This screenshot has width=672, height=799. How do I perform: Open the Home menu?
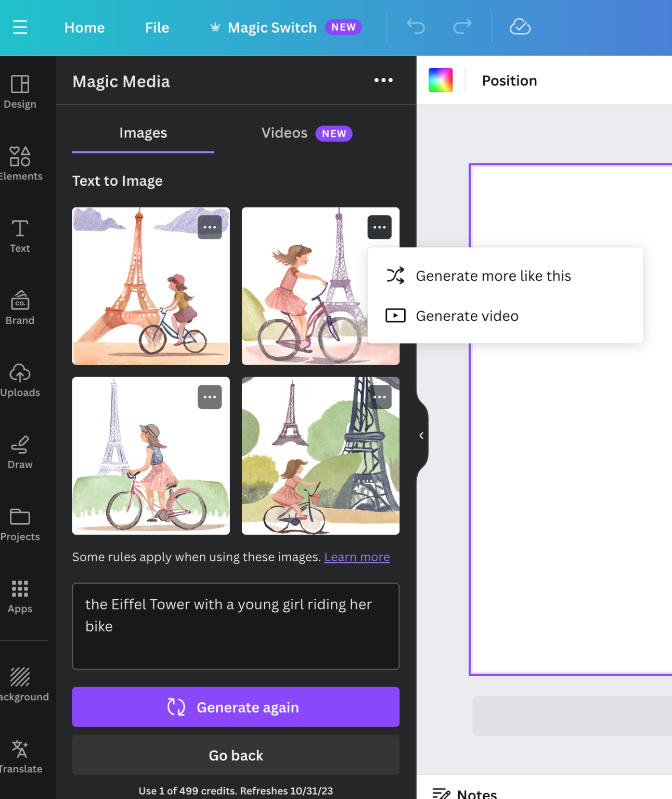pyautogui.click(x=84, y=28)
